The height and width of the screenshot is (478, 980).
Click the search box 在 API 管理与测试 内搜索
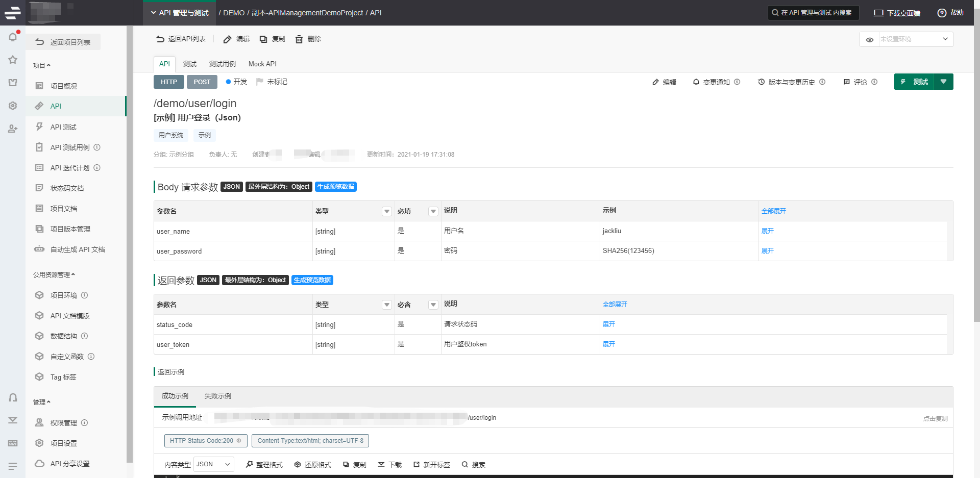[814, 13]
